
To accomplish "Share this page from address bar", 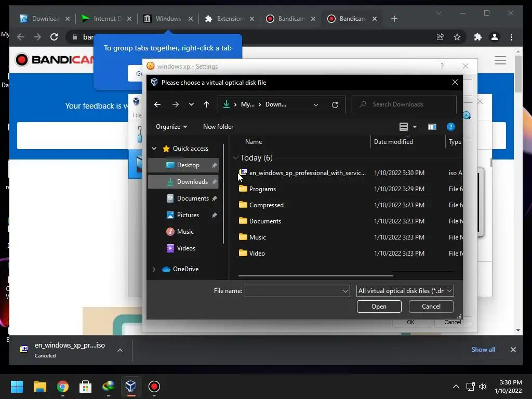I will 440,37.
